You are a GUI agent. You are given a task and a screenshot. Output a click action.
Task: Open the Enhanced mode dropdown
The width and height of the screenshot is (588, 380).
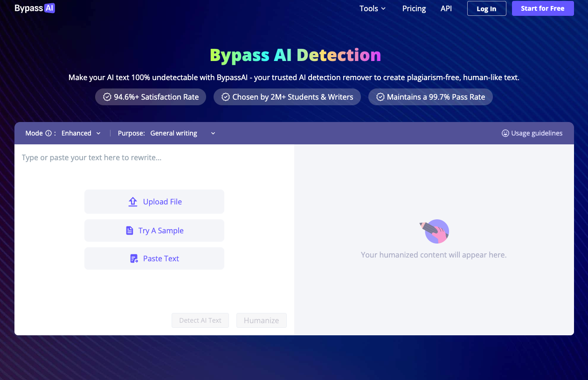[81, 133]
